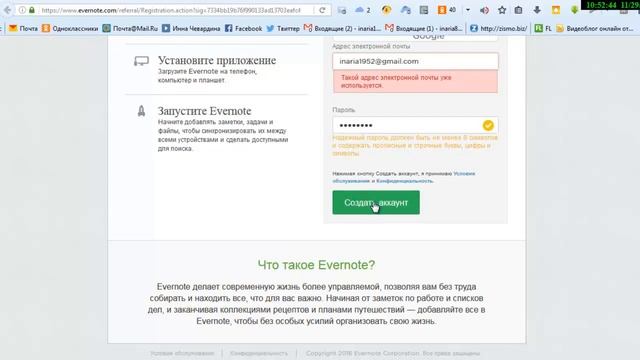Click the green download arrow extension icon
This screenshot has height=360, width=640.
[x=574, y=10]
